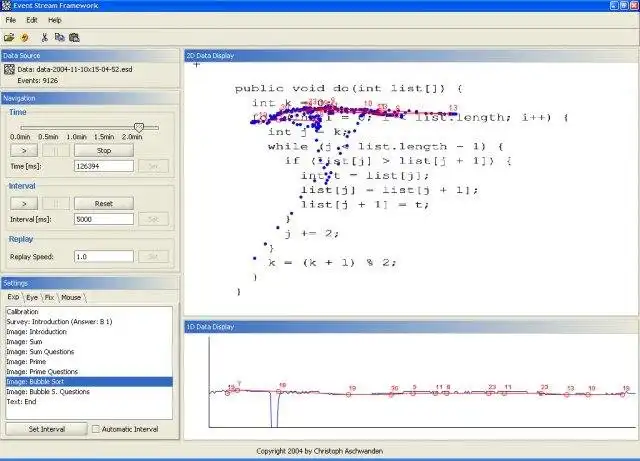
Task: Open the File menu
Action: [11, 20]
